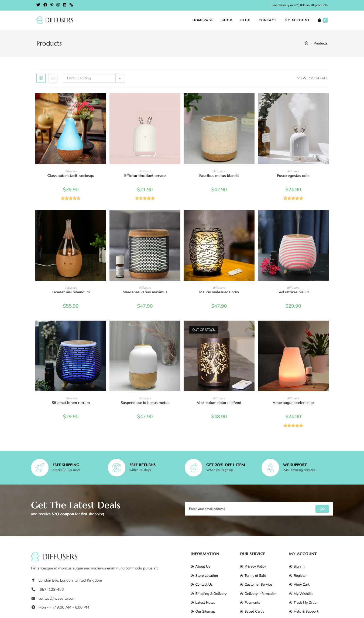Open the Default sorting dropdown

click(x=89, y=78)
